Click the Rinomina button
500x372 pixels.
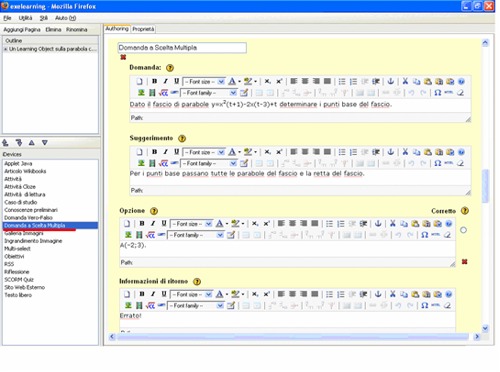click(x=77, y=30)
